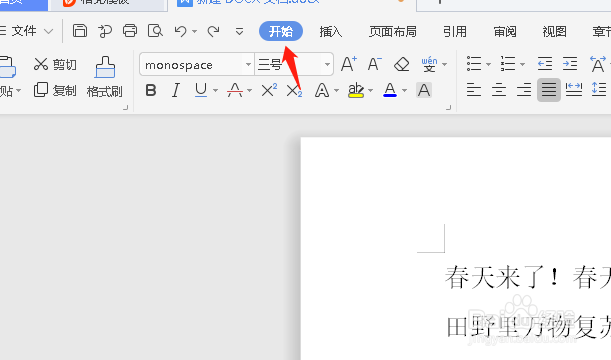Expand the chevron next to 文件
The height and width of the screenshot is (360, 611).
click(x=48, y=31)
